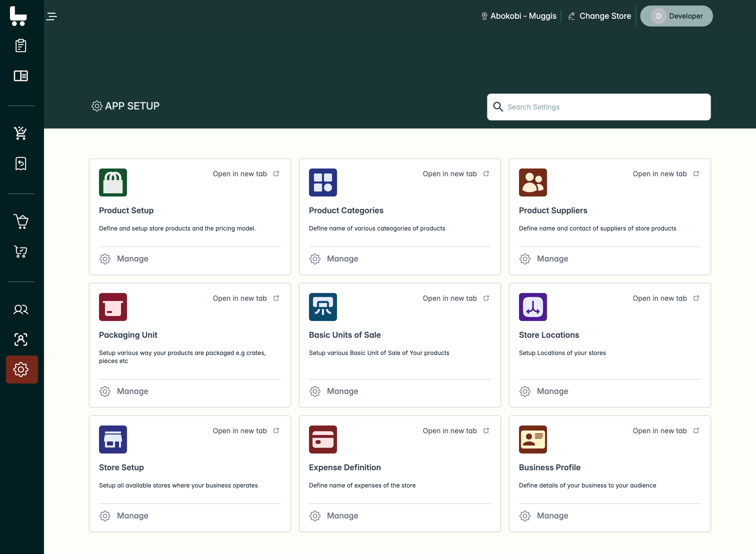Click the Product Setup card title
Image resolution: width=756 pixels, height=554 pixels.
coord(126,210)
